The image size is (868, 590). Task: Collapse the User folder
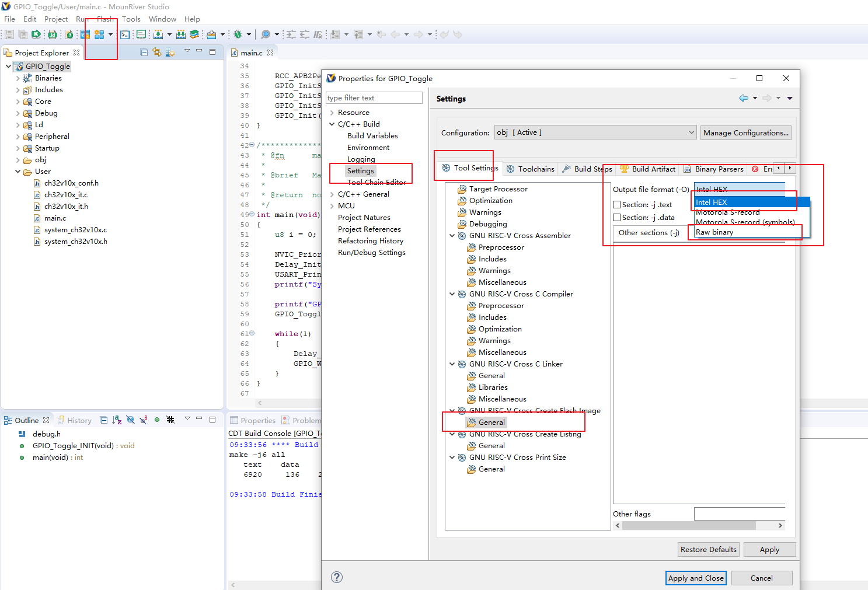click(18, 172)
